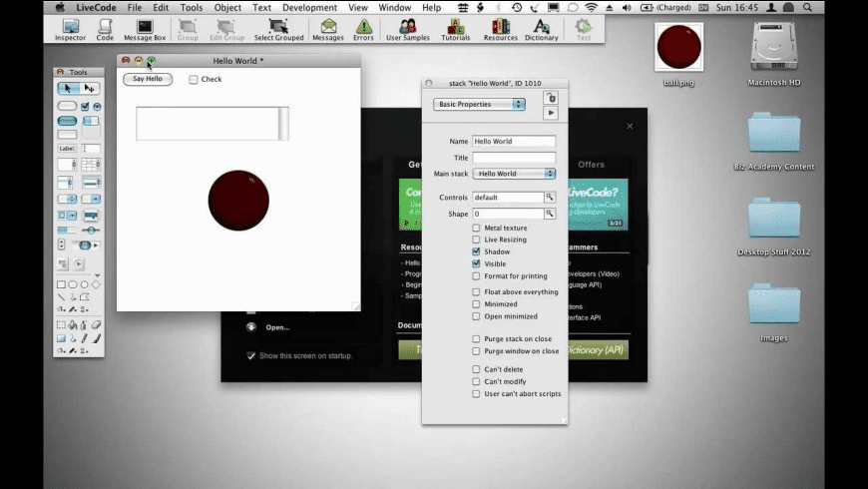Open the Tutorials toolbar icon

pyautogui.click(x=456, y=30)
